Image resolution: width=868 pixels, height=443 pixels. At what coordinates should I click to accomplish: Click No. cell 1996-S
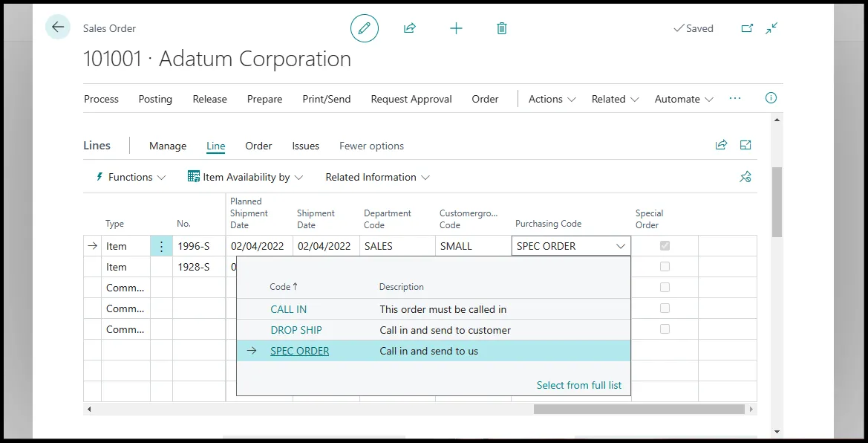pyautogui.click(x=199, y=246)
